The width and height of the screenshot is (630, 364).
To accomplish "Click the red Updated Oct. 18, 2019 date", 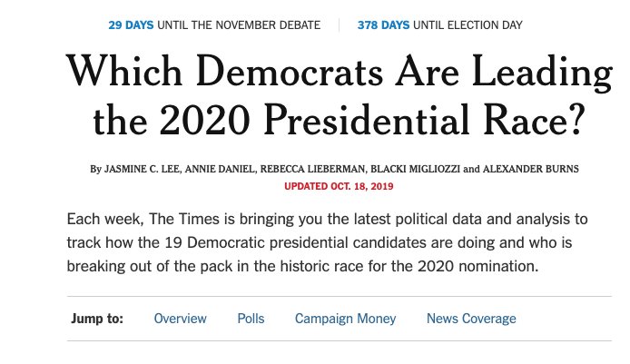I will point(339,186).
